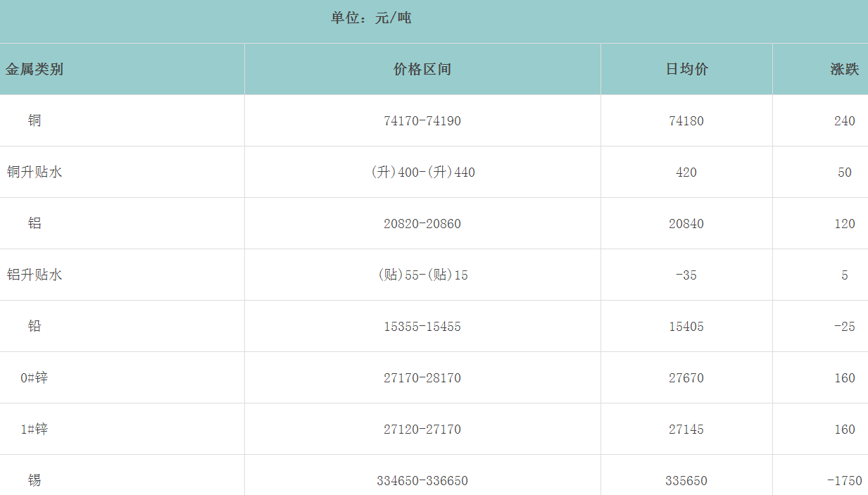Select the 铜升贴水 row label
The width and height of the screenshot is (868, 495).
pos(34,172)
